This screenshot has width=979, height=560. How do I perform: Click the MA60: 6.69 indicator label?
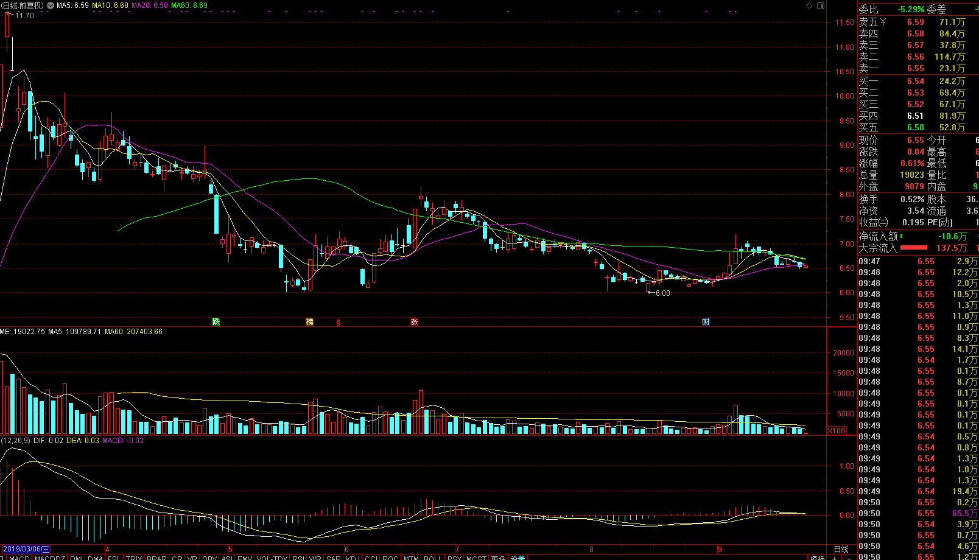189,5
